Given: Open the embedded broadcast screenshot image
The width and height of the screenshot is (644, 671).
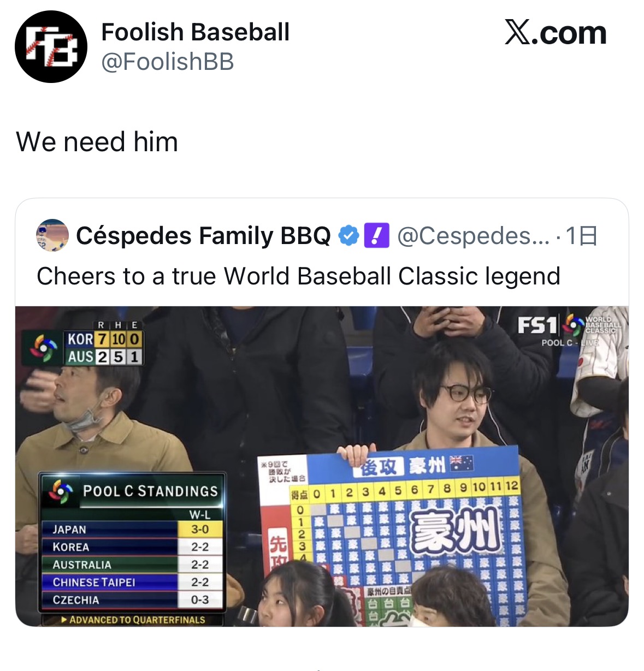Looking at the screenshot, I should 322,466.
